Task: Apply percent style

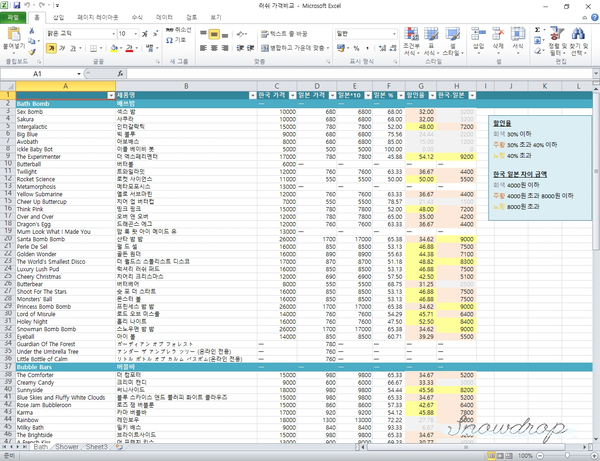Action: point(356,48)
